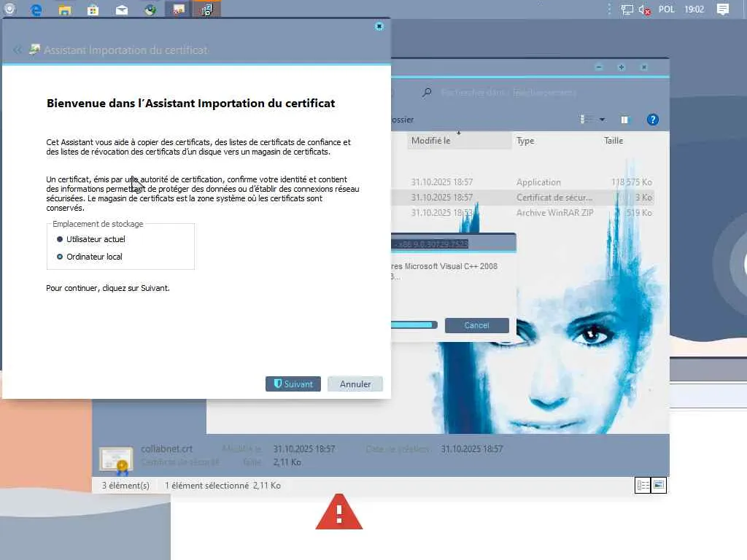Viewport: 747px width, 560px height.
Task: Select the Ordinateur local storage option
Action: tap(90, 257)
